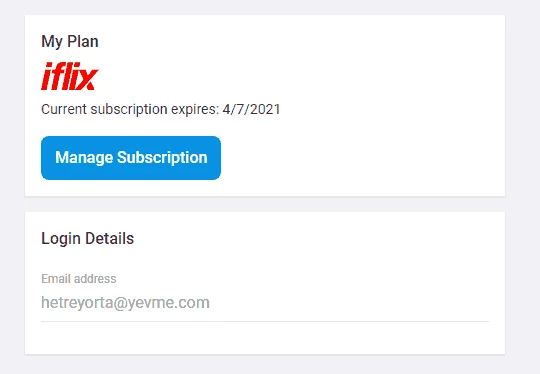Click the word Manage on blue button
Viewport: 540px width, 374px height.
pos(84,157)
